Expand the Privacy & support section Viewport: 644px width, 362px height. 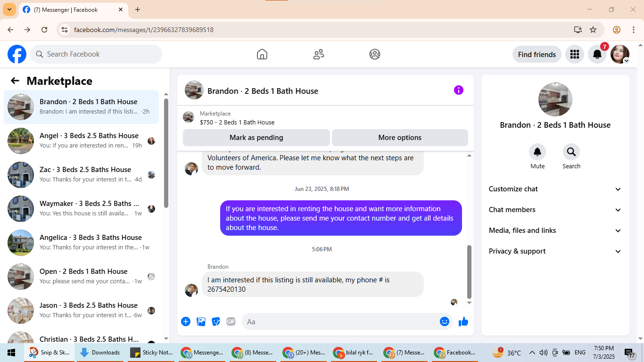tap(555, 251)
